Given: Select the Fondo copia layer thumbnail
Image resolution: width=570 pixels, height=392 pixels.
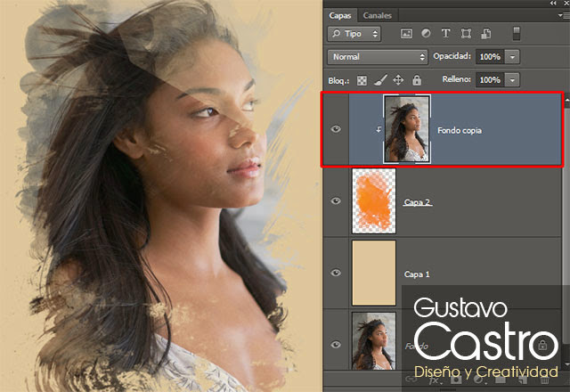Looking at the screenshot, I should [x=407, y=129].
